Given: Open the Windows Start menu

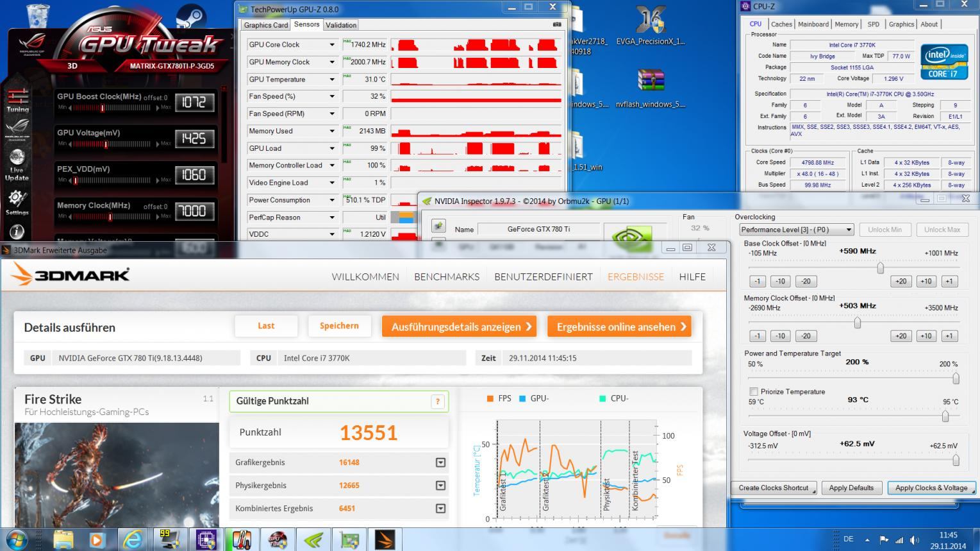Looking at the screenshot, I should point(15,539).
